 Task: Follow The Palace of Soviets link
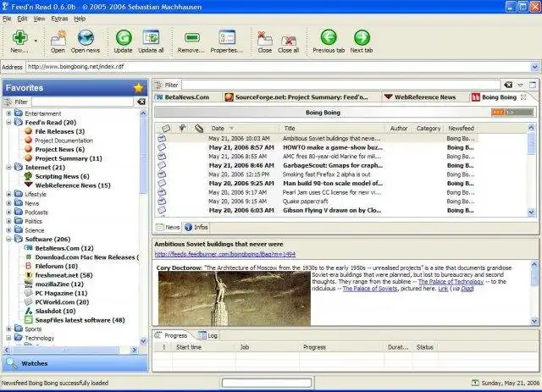tap(370, 289)
